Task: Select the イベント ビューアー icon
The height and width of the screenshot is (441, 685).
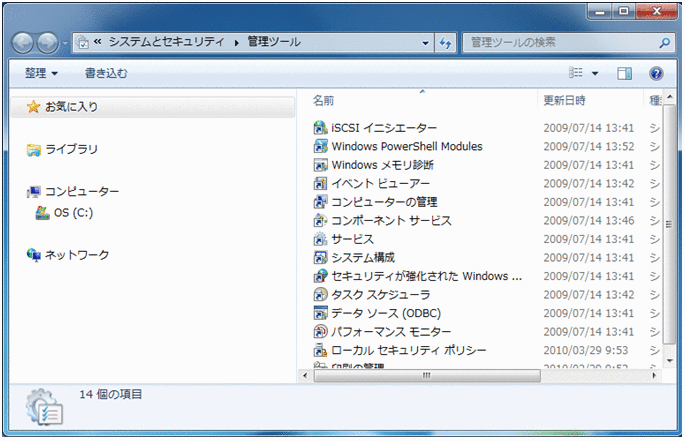Action: [320, 184]
